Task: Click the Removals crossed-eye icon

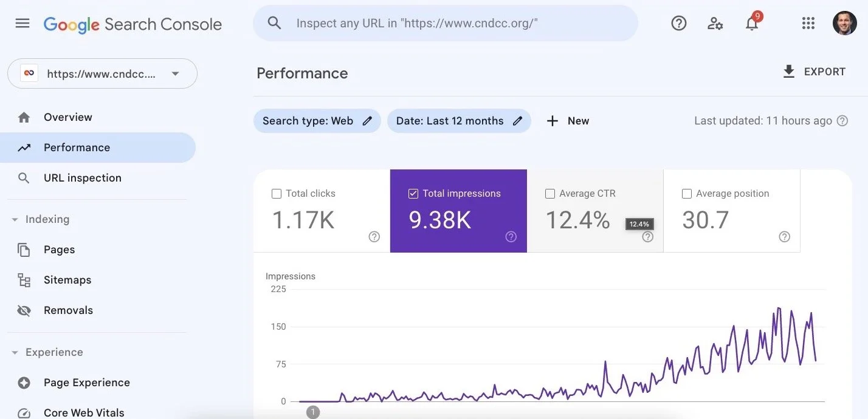Action: tap(24, 310)
